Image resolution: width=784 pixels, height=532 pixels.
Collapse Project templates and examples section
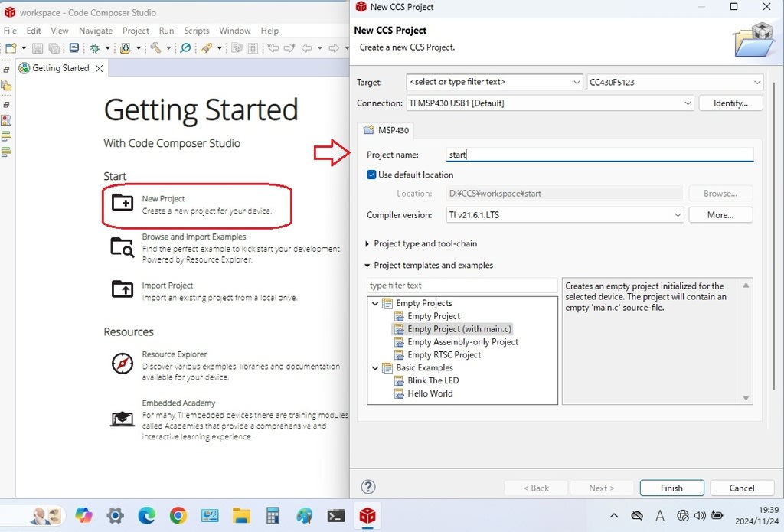point(367,266)
